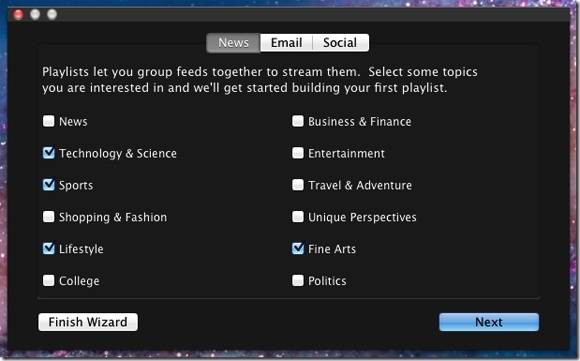The image size is (580, 361).
Task: Check the News topic checkbox
Action: (x=48, y=121)
